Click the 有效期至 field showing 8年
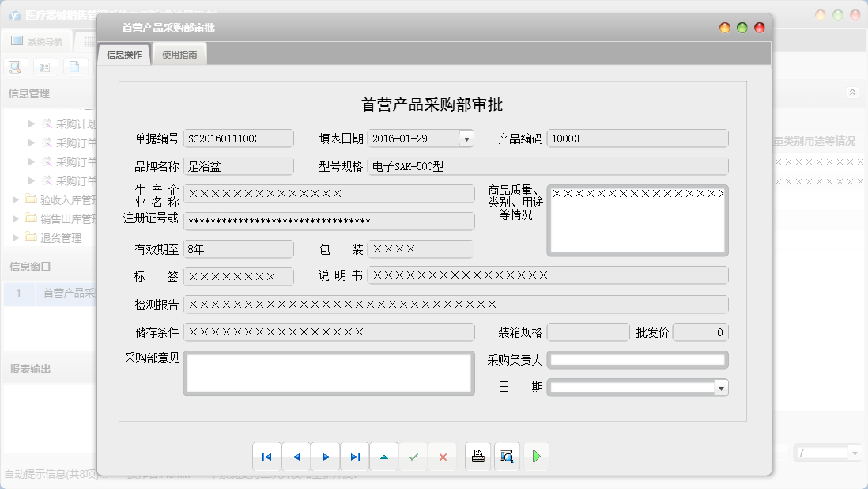Image resolution: width=868 pixels, height=489 pixels. coord(238,249)
